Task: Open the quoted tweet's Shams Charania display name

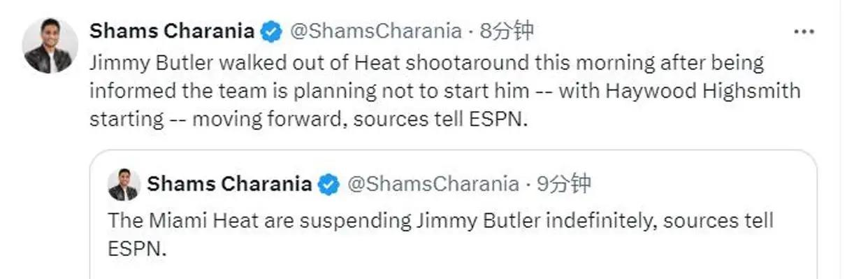Action: click(x=230, y=185)
